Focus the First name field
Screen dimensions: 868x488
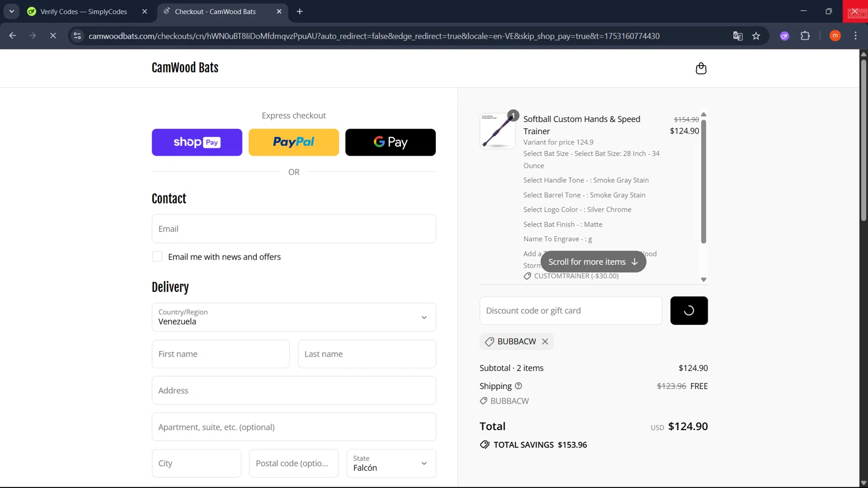(220, 354)
